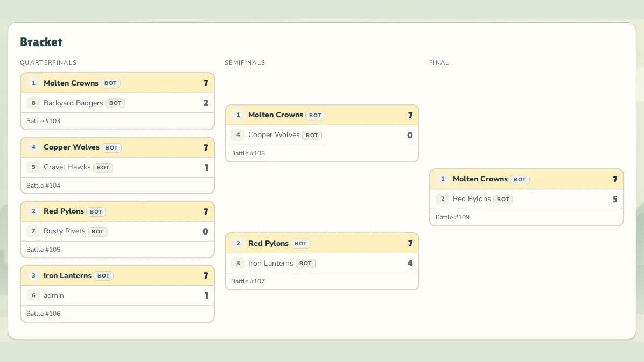Image resolution: width=644 pixels, height=362 pixels.
Task: Click Rusty Rivets score 0
Action: (x=205, y=231)
